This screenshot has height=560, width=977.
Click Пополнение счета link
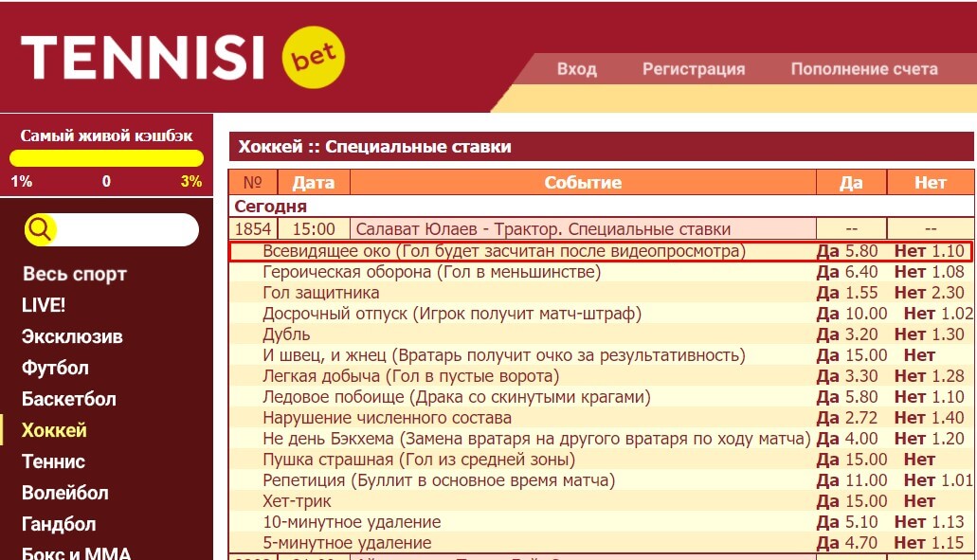tap(866, 69)
